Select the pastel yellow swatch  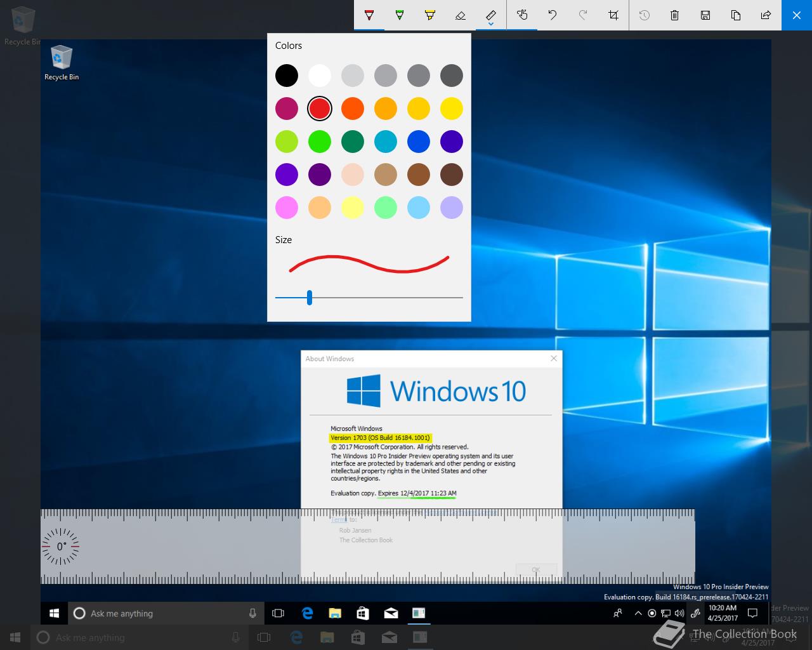[353, 208]
